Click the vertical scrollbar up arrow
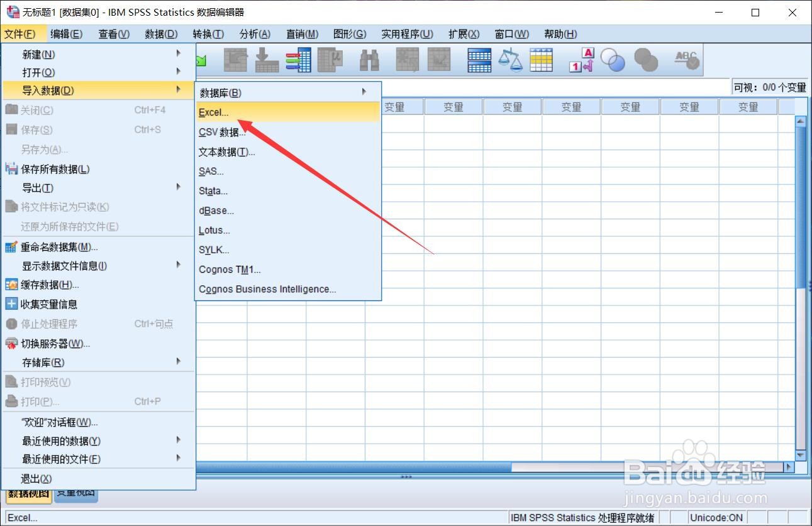Screen dimensions: 812x526 801,121
